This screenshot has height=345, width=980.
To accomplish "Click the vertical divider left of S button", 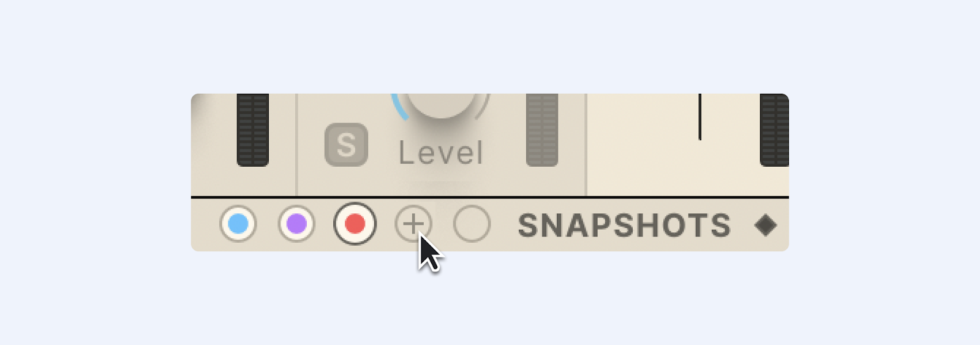I will [297, 145].
